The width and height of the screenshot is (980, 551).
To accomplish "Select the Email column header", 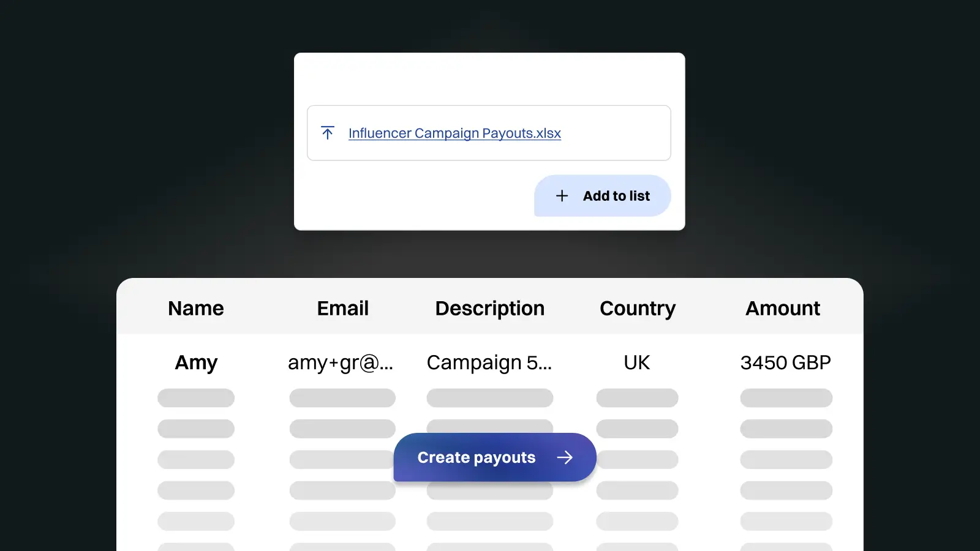I will 342,308.
